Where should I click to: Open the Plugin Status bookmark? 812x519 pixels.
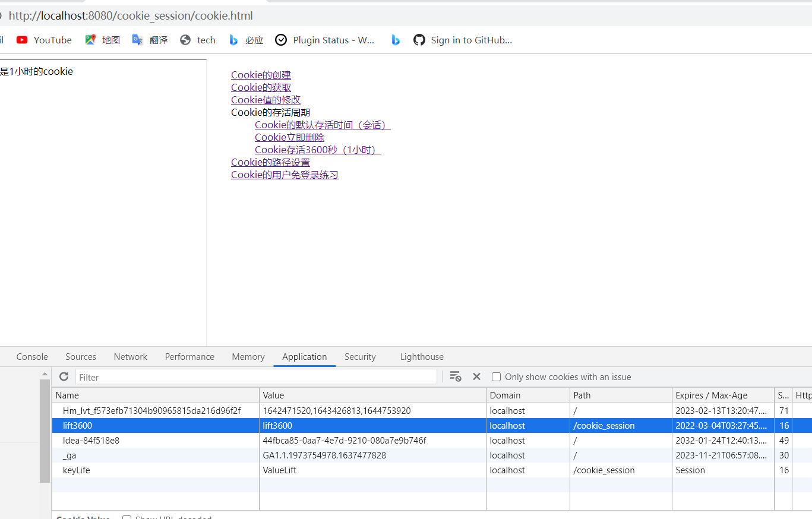[x=326, y=40]
